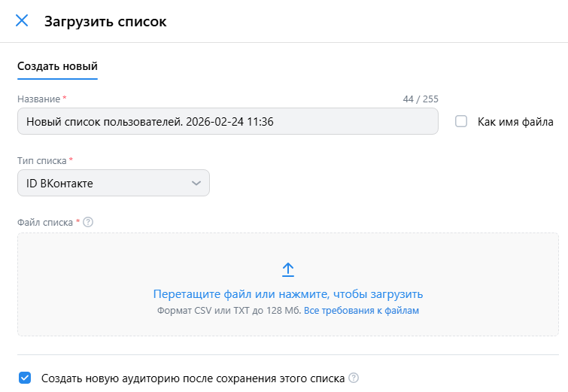Click the upload arrow icon
This screenshot has height=392, width=568.
point(288,269)
